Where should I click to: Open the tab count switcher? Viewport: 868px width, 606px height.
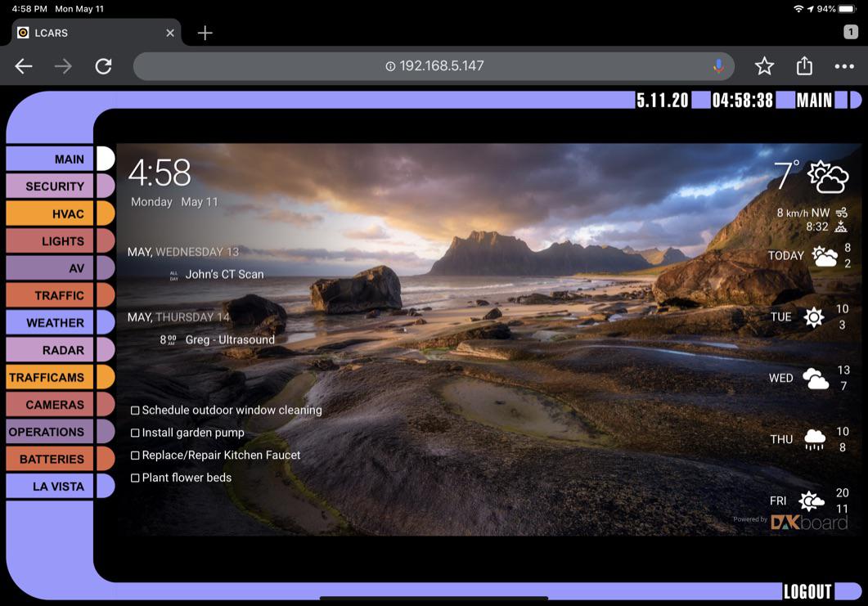[x=851, y=32]
